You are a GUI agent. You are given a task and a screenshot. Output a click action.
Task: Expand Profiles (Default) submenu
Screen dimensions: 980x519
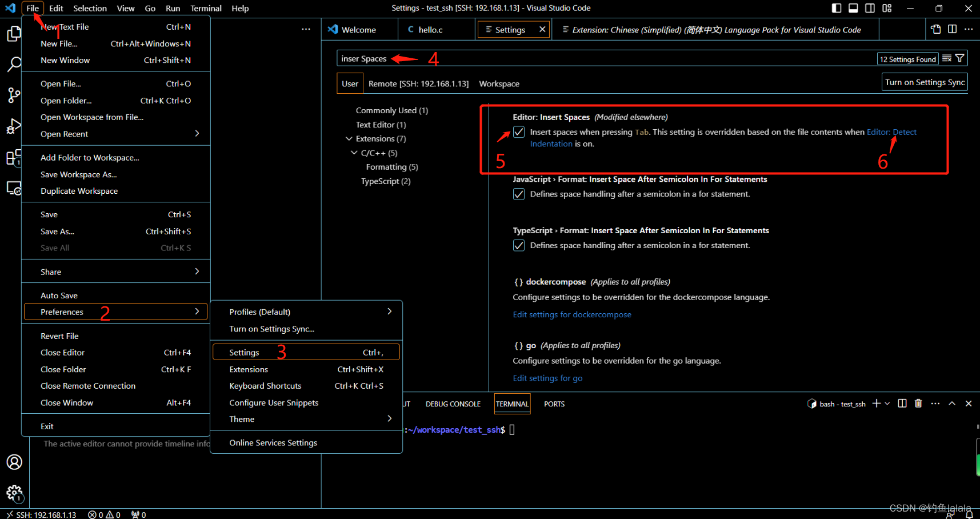(306, 312)
